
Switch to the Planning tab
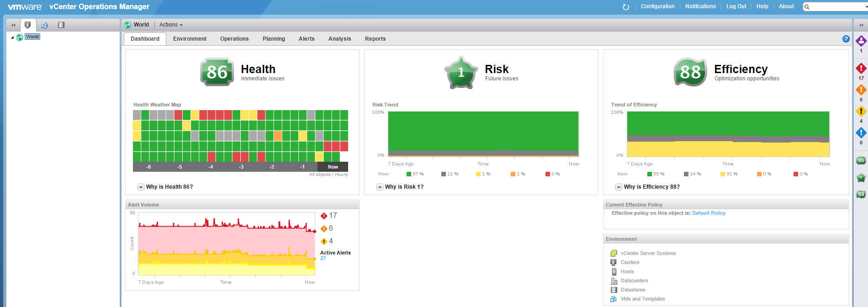(x=274, y=39)
